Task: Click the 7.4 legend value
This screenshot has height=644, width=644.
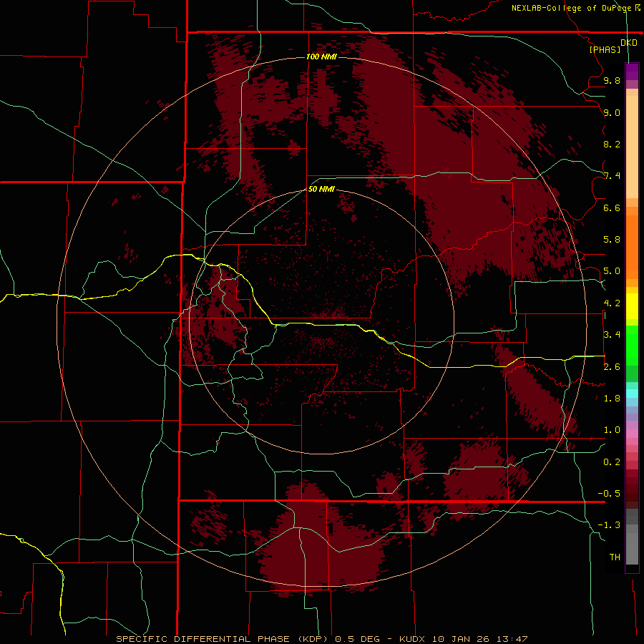Action: click(612, 176)
